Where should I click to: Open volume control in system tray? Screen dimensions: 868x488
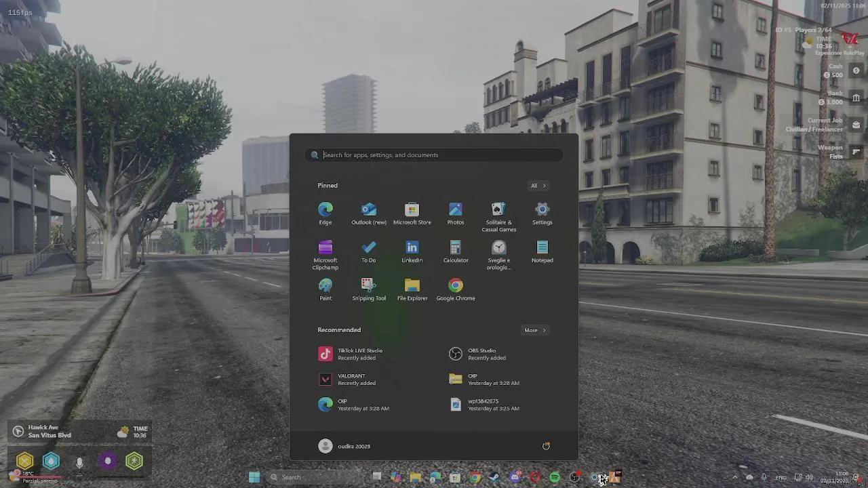809,477
